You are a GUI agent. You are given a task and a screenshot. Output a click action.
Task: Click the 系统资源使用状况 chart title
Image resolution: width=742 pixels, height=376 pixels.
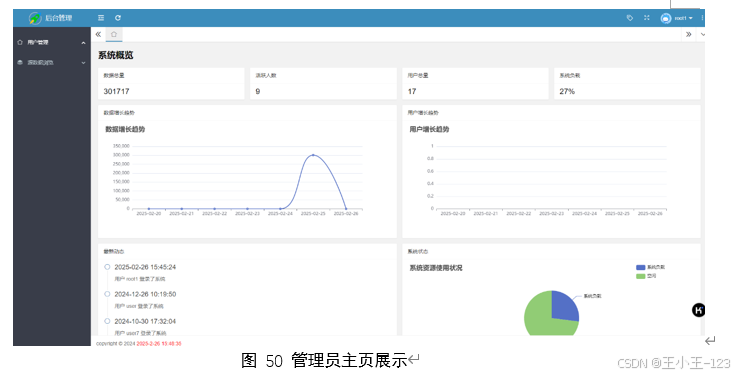coord(436,268)
